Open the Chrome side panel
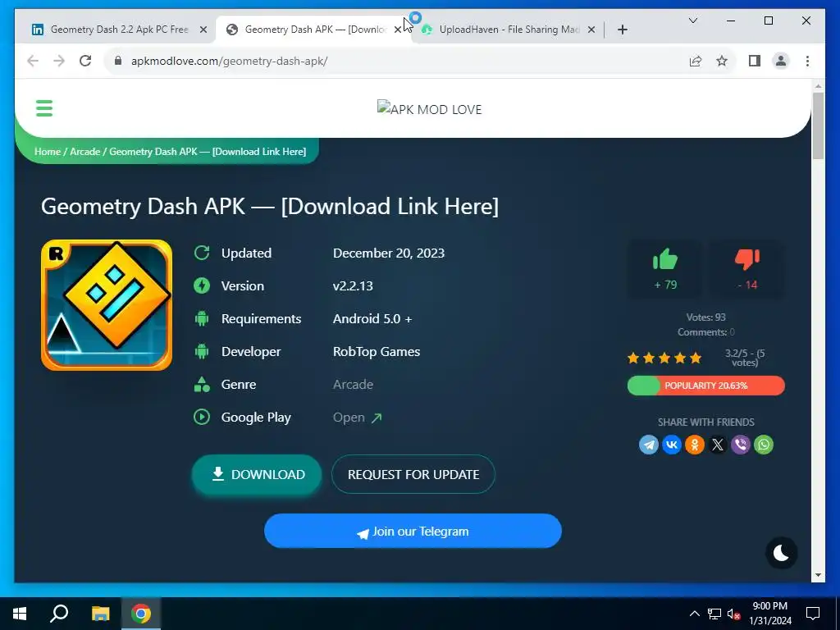The image size is (840, 630). (755, 61)
